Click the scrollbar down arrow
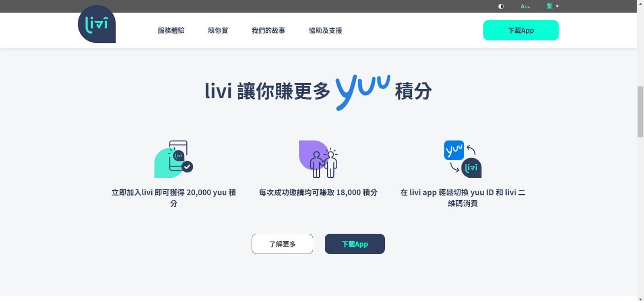644x301 pixels. [640, 298]
